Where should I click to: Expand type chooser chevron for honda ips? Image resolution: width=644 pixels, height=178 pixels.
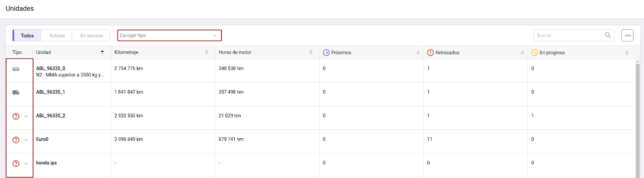tap(26, 164)
